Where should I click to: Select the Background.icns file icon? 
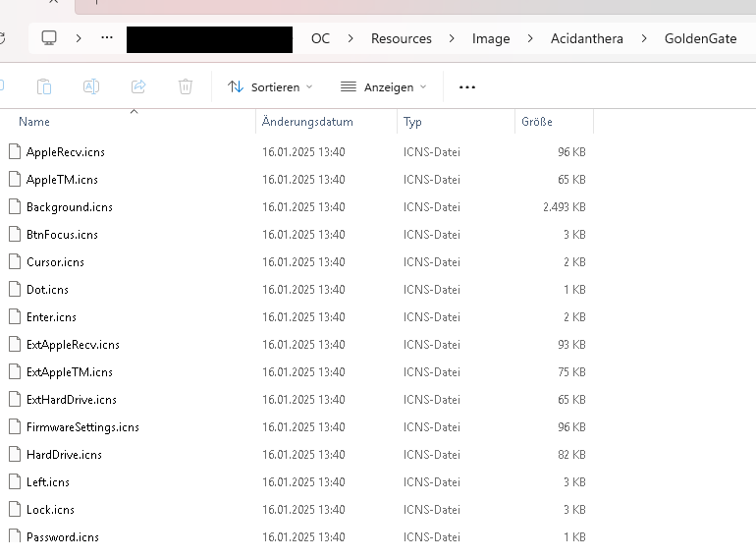(14, 207)
